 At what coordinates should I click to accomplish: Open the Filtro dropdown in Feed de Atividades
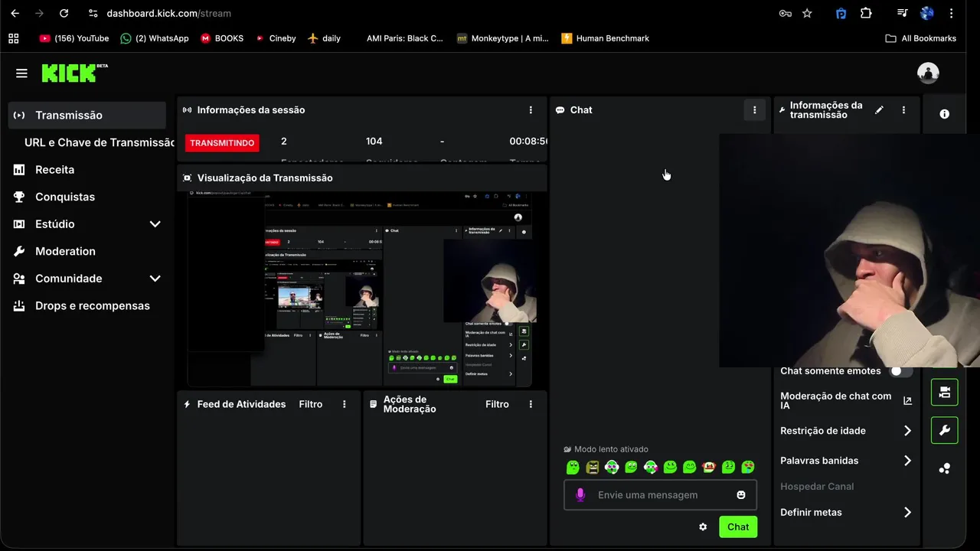tap(311, 404)
